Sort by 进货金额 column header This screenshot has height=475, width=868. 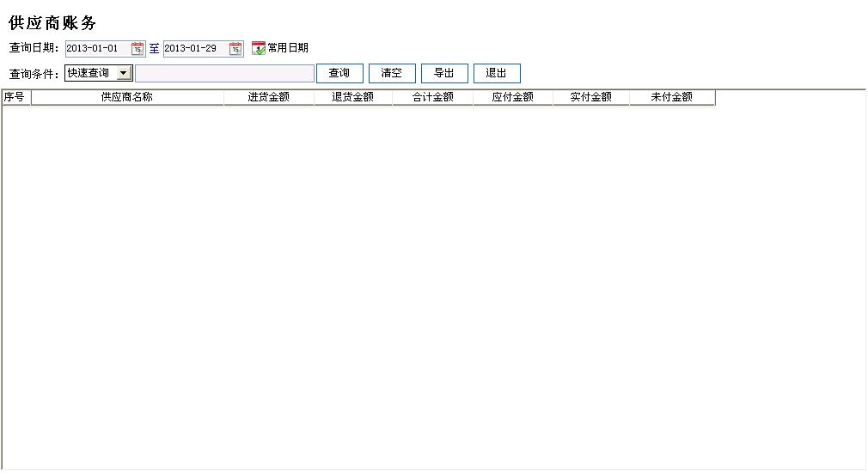coord(269,97)
